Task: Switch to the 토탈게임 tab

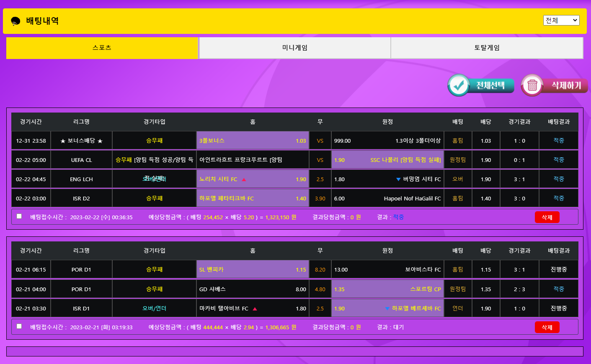Action: pyautogui.click(x=487, y=48)
